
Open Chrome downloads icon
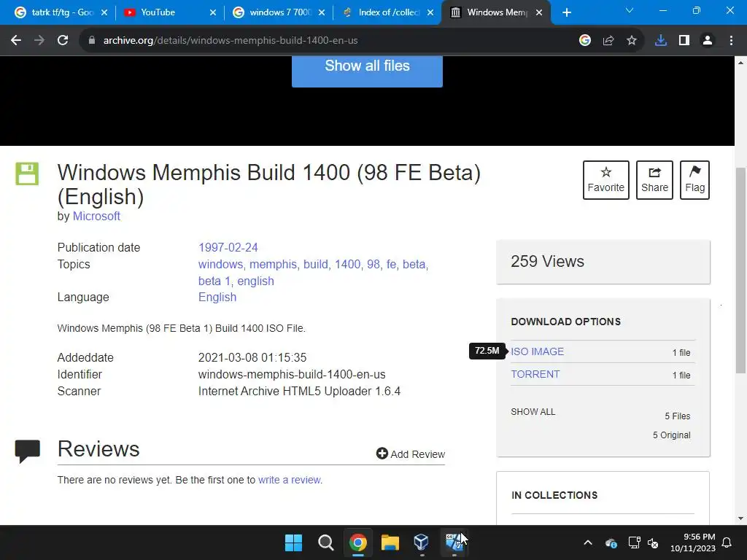point(661,41)
